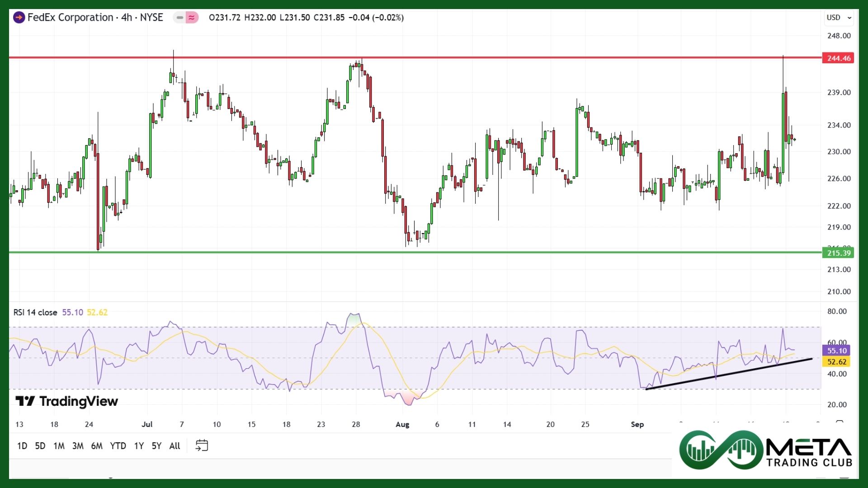Click the TradingView logo watermark
Image resolution: width=868 pixels, height=488 pixels.
(67, 401)
